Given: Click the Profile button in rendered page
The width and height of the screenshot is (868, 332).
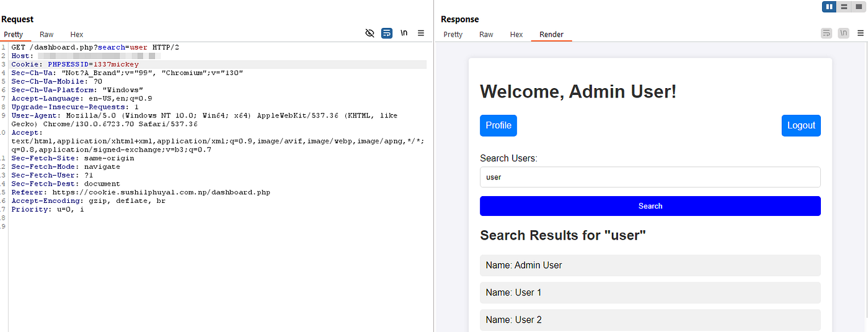Looking at the screenshot, I should click(498, 125).
